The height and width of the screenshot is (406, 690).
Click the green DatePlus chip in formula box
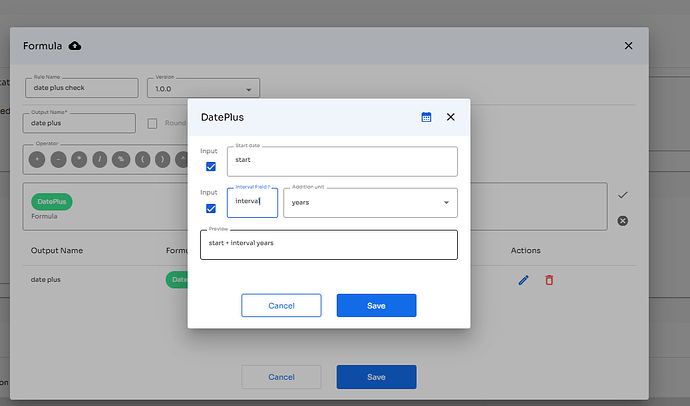tap(52, 201)
